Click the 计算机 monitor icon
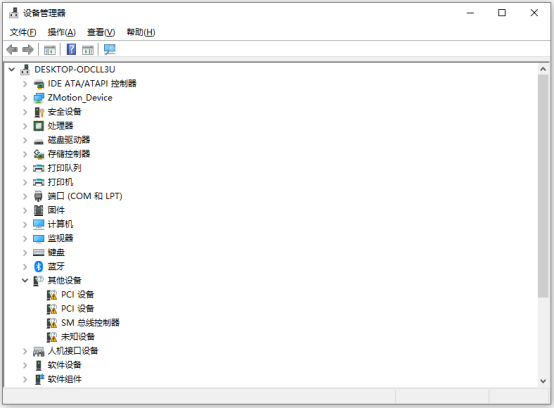 point(39,224)
